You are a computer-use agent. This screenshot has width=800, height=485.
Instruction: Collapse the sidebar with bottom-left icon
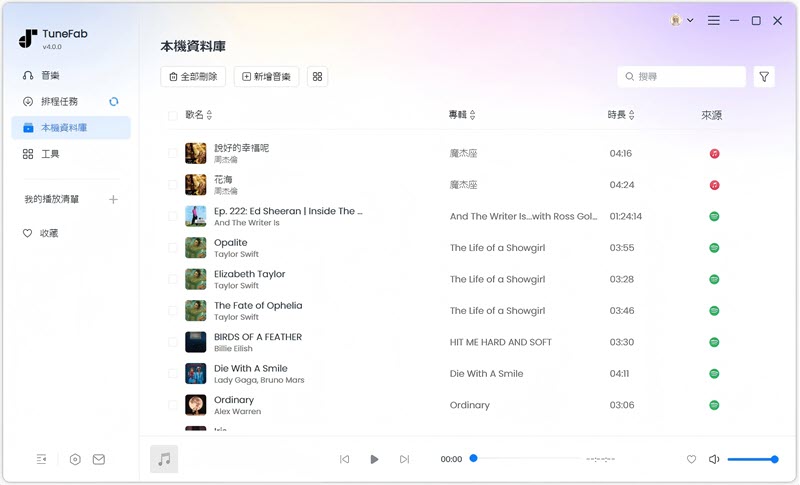[x=41, y=459]
